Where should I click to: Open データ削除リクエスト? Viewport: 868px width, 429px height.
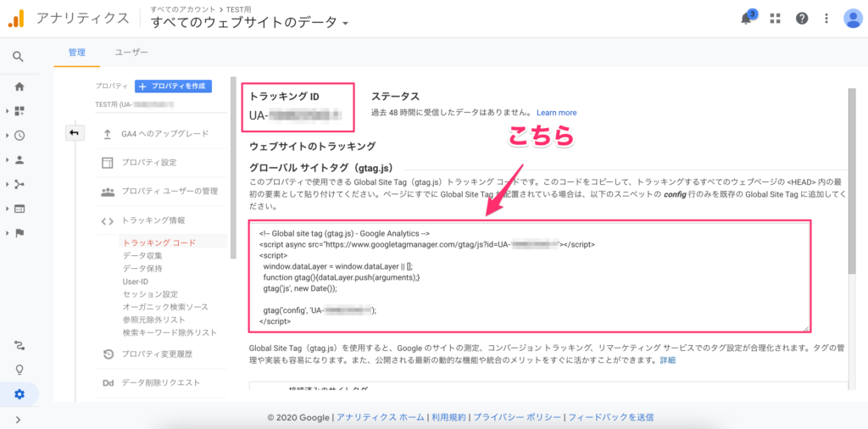[160, 382]
